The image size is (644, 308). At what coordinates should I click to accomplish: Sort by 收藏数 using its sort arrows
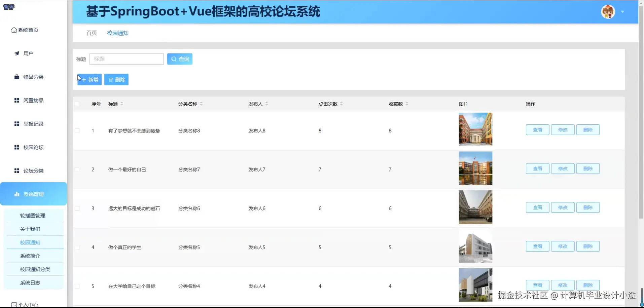407,104
